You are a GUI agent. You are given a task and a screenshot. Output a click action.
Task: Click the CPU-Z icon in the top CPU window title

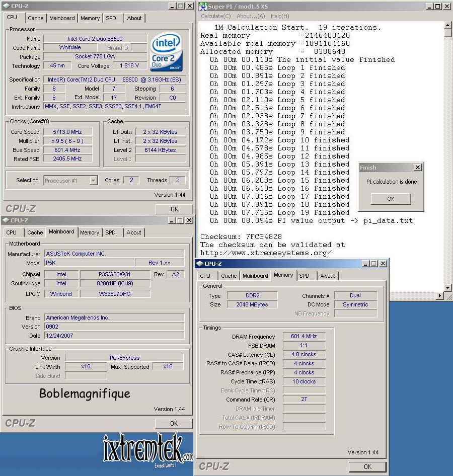6,6
